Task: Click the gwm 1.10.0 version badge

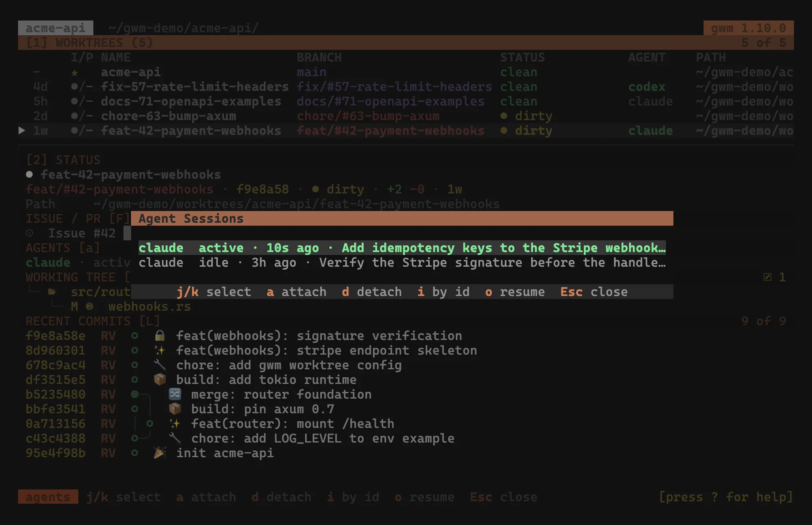Action: point(748,28)
